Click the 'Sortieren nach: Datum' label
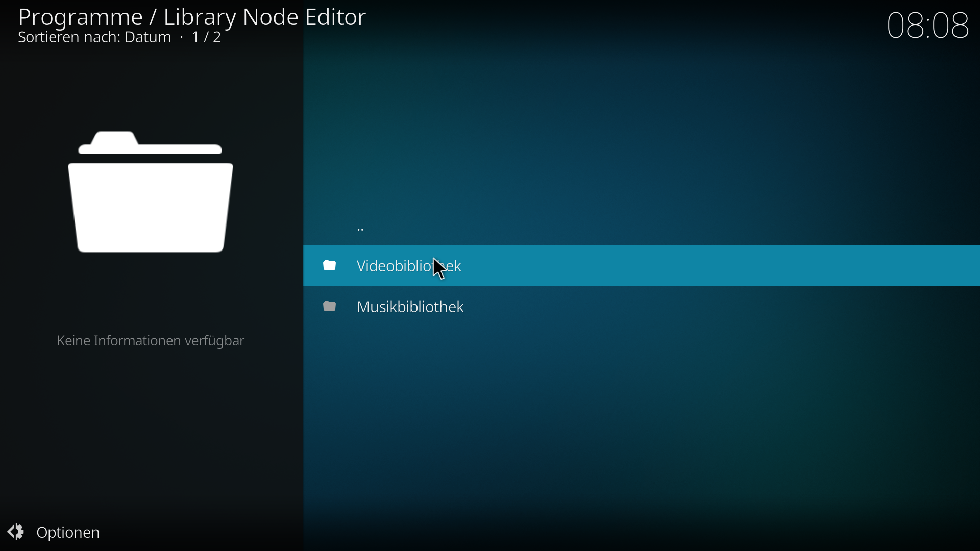The height and width of the screenshot is (551, 980). point(95,38)
